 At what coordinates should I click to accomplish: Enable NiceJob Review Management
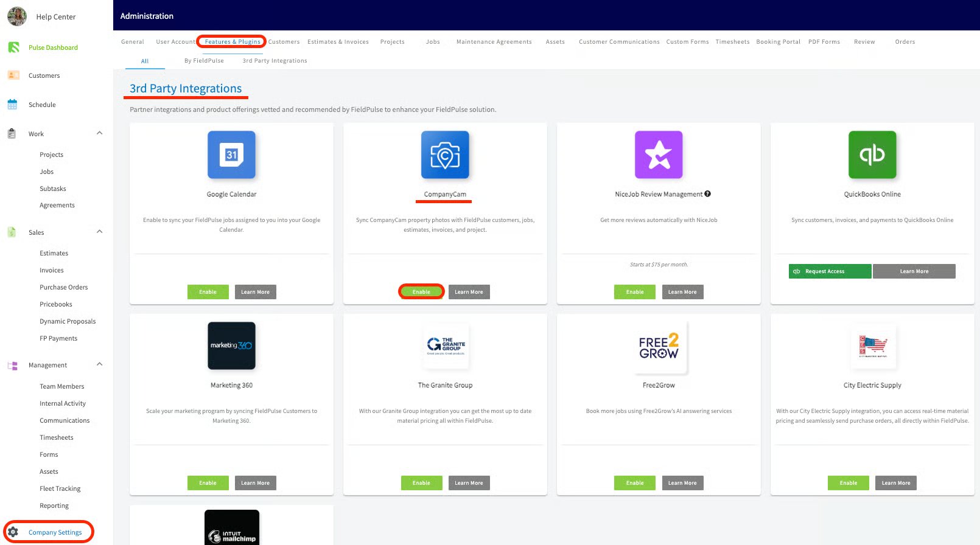tap(635, 292)
